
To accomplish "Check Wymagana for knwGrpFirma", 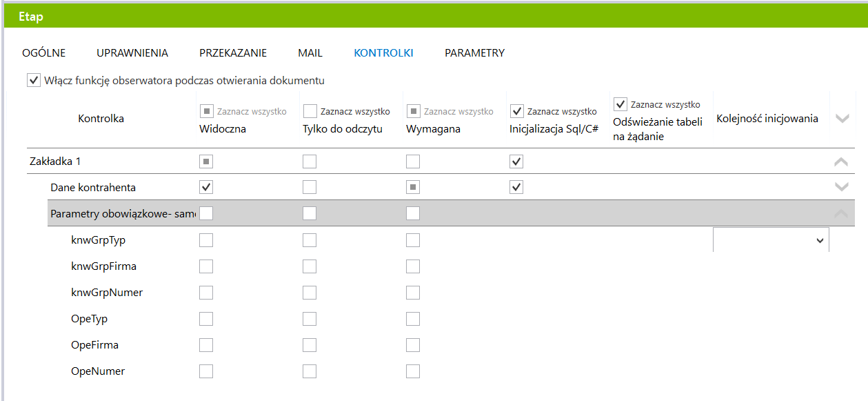I will 413,266.
